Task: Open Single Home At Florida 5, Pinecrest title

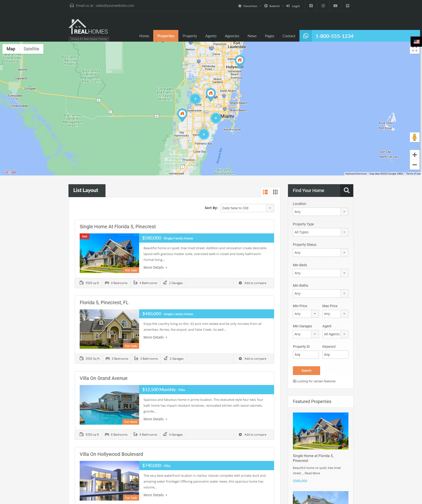Action: (x=118, y=227)
